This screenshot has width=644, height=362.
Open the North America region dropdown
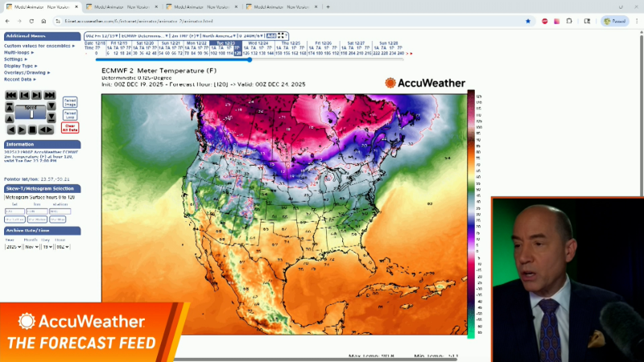pos(219,35)
